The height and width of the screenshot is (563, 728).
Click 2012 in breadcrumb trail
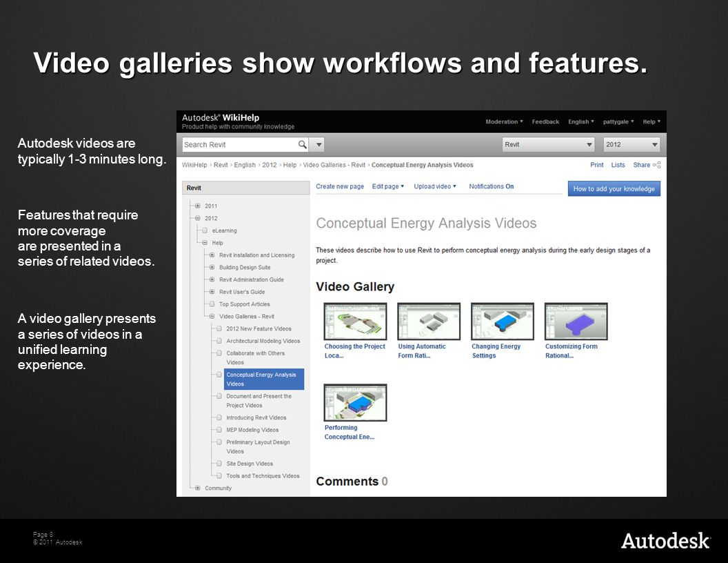(x=270, y=165)
